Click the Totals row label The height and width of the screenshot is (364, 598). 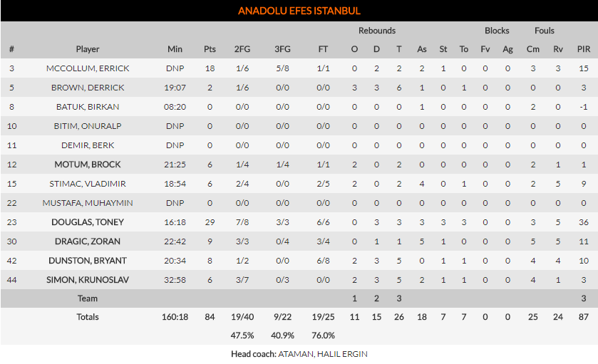coord(88,317)
